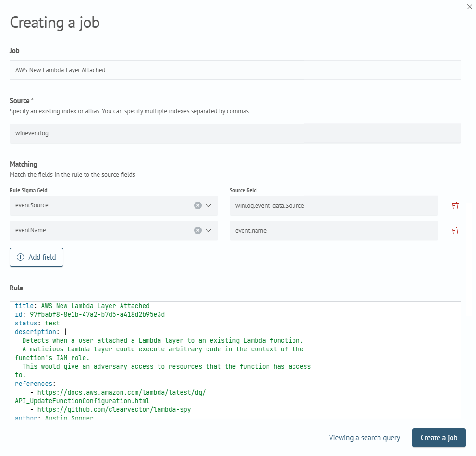Click the Source index input wineventlog
476x456 pixels.
coord(235,133)
